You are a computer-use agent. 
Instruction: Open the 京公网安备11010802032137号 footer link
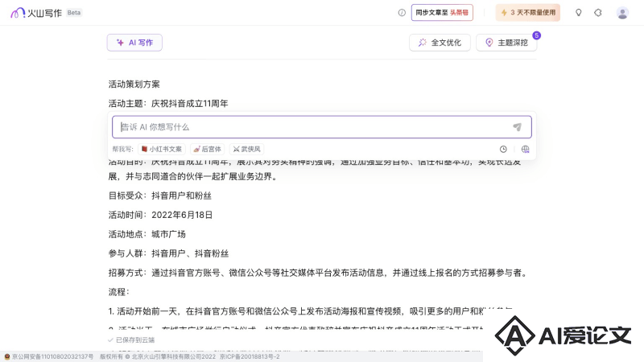pos(49,356)
